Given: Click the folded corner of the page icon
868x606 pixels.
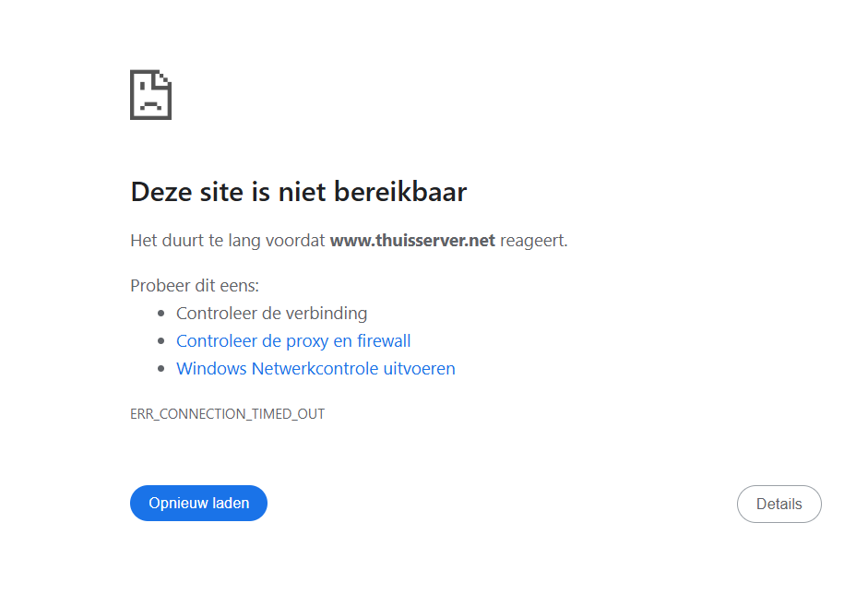Looking at the screenshot, I should [163, 78].
